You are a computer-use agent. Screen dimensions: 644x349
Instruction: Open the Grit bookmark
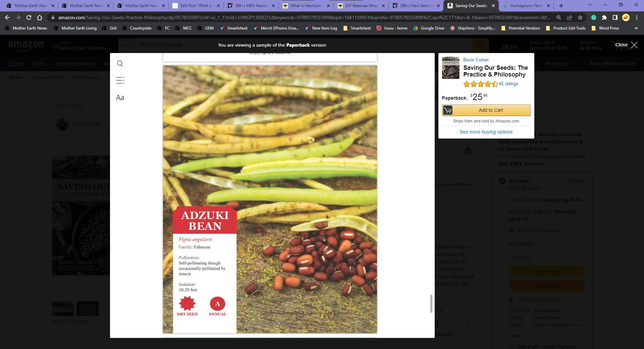109,28
